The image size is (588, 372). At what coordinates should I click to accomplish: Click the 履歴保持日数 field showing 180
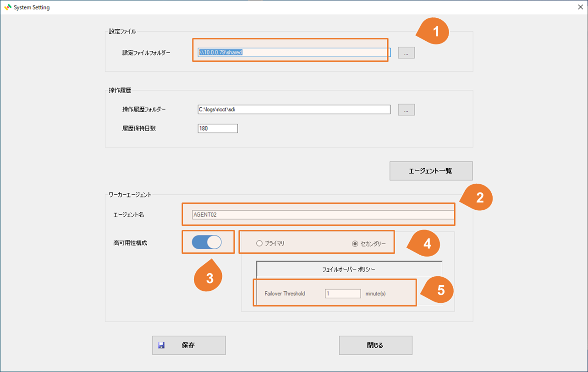click(x=218, y=129)
